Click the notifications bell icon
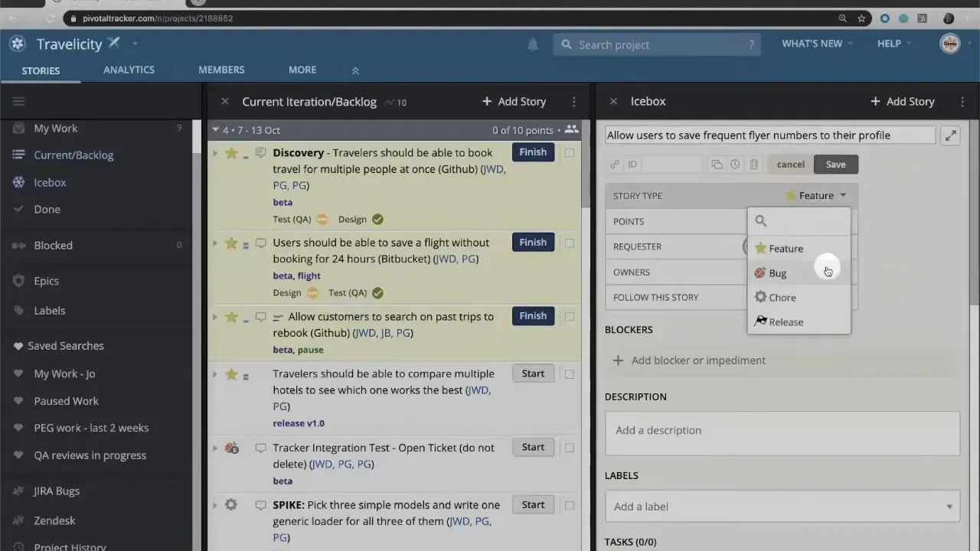Image resolution: width=980 pixels, height=551 pixels. tap(533, 44)
